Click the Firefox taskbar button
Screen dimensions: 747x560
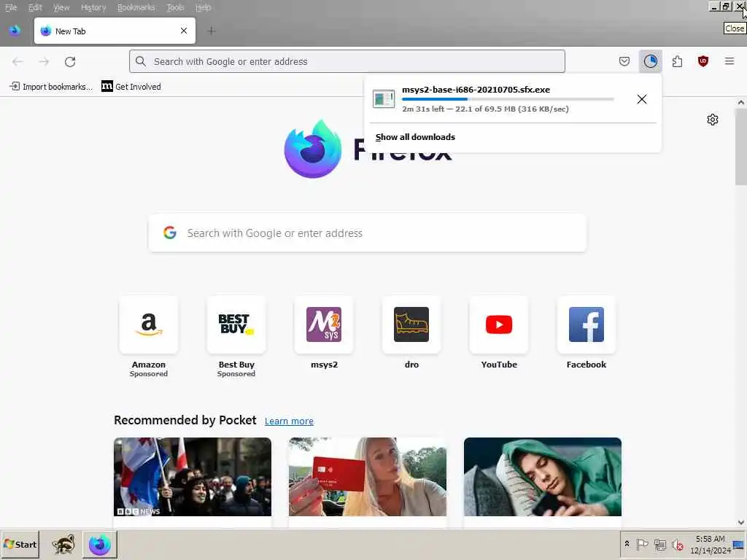pos(99,544)
